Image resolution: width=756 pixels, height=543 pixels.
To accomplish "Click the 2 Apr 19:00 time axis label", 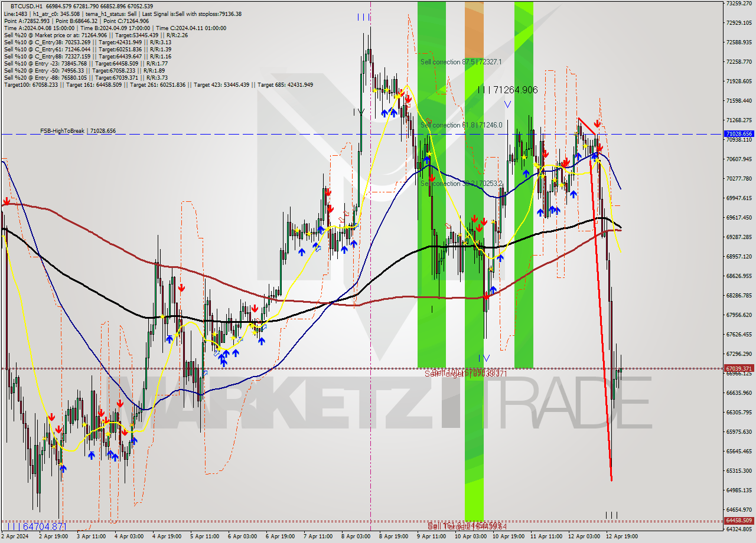I will [x=54, y=537].
